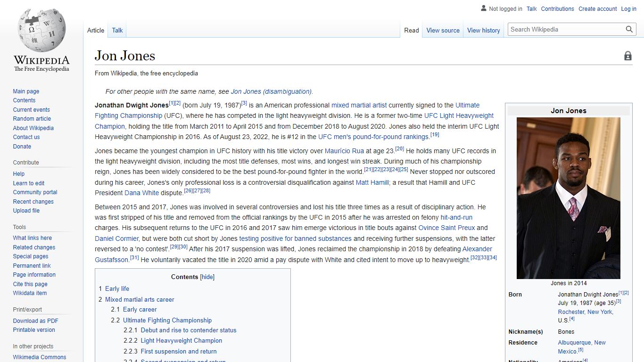The height and width of the screenshot is (362, 644).
Task: Open Wikimedia Commons sidebar link
Action: tap(40, 357)
